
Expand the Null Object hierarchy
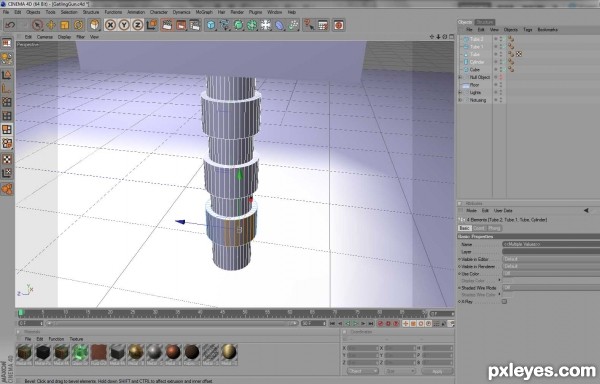[x=460, y=77]
